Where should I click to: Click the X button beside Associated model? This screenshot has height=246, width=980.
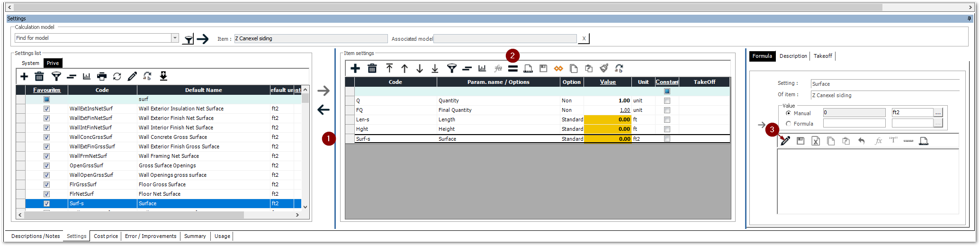coord(584,39)
